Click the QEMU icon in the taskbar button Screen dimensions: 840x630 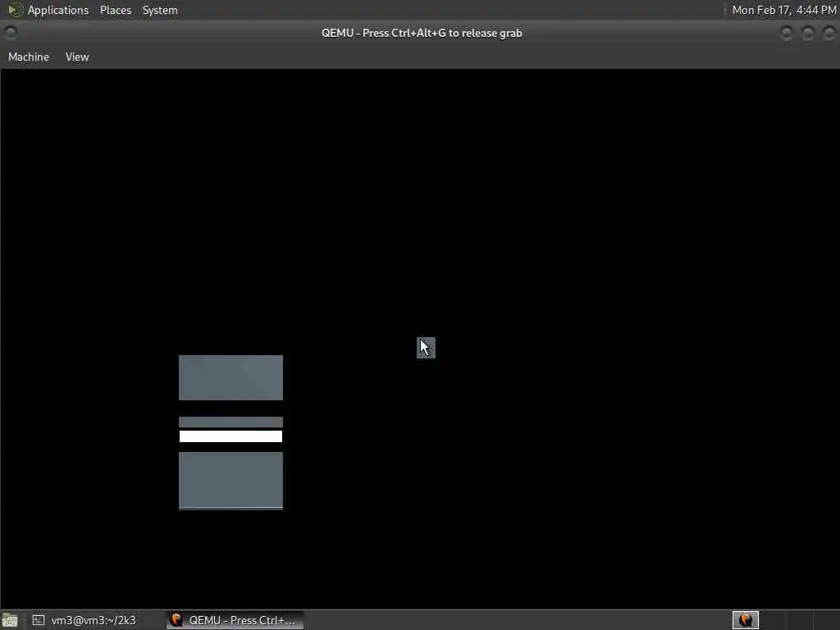[x=176, y=620]
